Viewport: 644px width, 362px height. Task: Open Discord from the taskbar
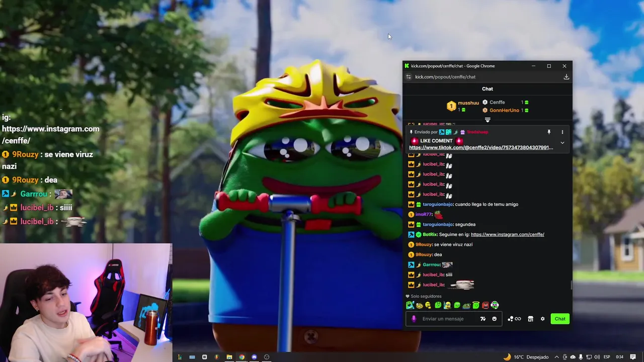click(254, 357)
